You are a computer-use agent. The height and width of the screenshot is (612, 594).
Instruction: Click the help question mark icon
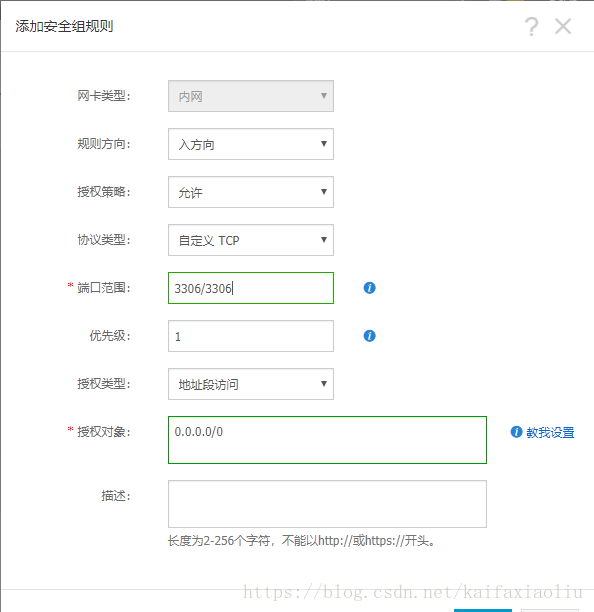[531, 27]
